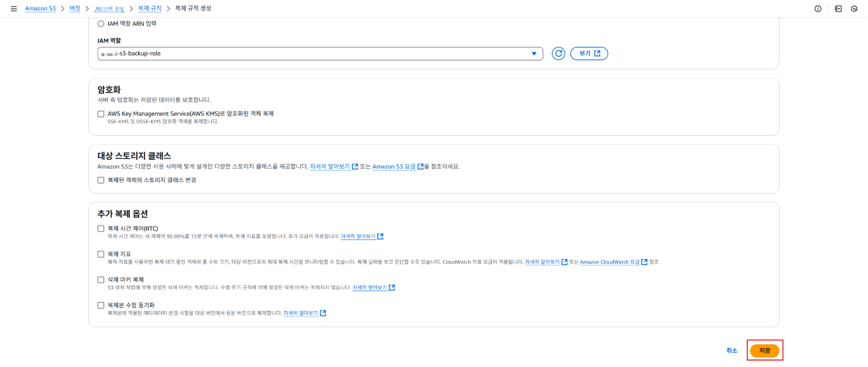
Task: Click external link icon beside Amazon CloudWatch 요금
Action: click(644, 262)
